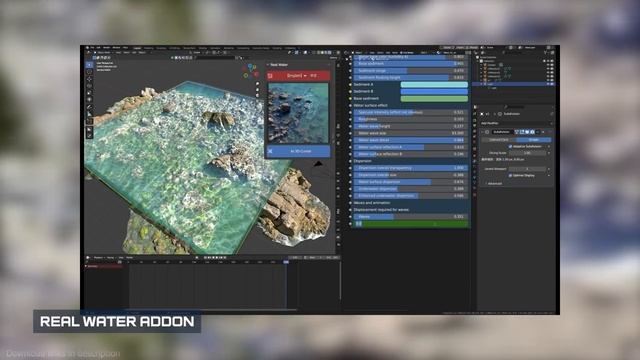
Task: Open the Render menu
Action: (x=107, y=48)
